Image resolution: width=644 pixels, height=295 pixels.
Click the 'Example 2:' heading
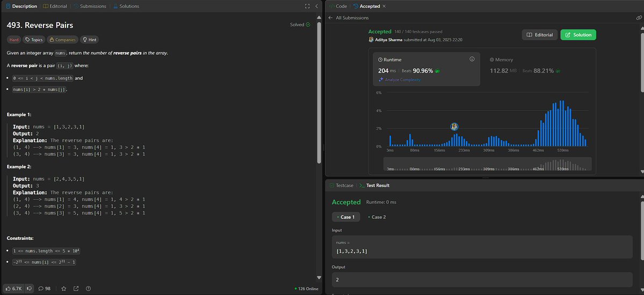point(19,167)
